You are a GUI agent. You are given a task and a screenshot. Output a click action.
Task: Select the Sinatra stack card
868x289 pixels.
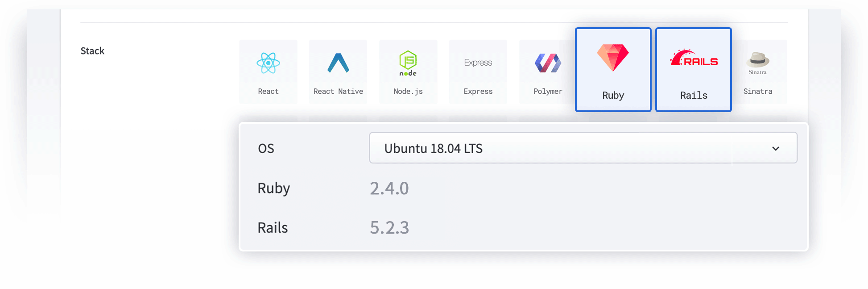[x=758, y=72]
